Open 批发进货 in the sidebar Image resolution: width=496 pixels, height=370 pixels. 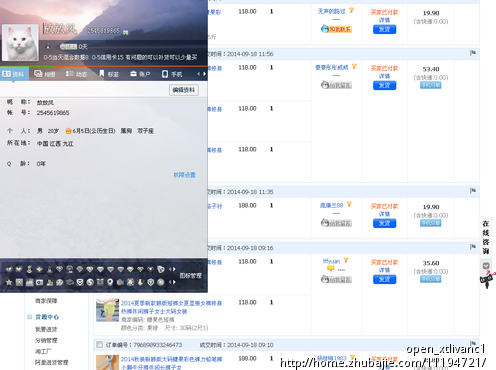click(46, 329)
